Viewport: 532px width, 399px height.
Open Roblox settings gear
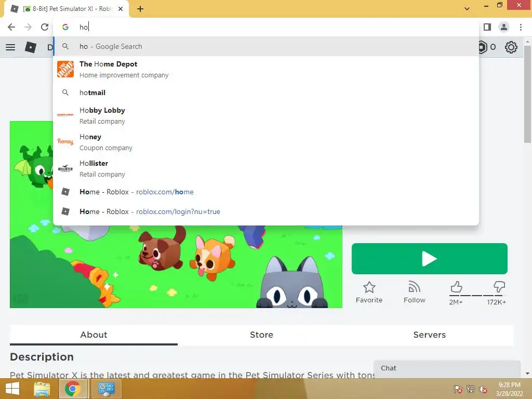click(511, 47)
